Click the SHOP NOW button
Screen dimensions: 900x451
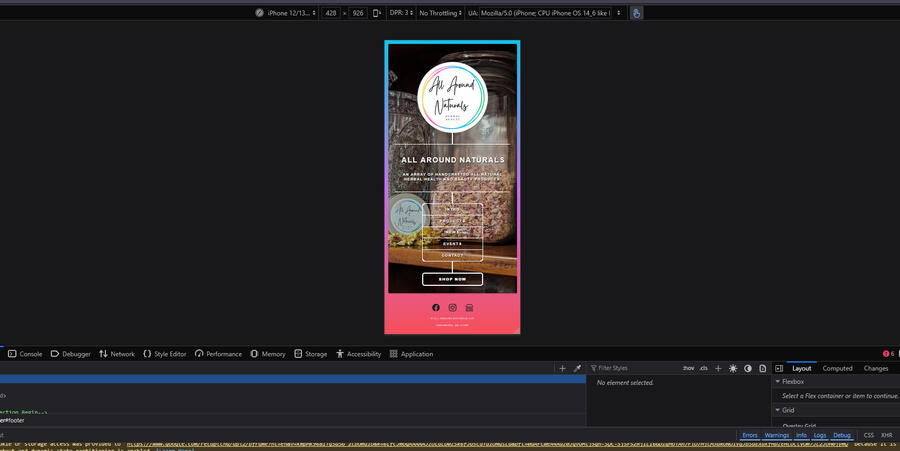pos(452,279)
